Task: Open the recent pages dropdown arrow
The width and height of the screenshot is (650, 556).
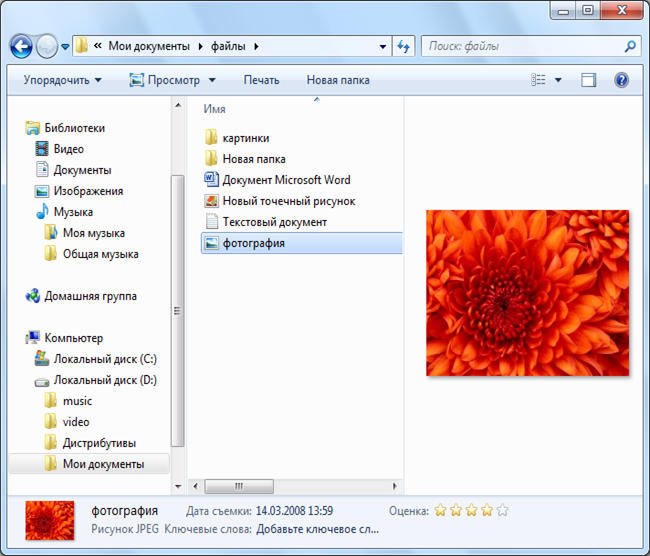Action: click(65, 47)
